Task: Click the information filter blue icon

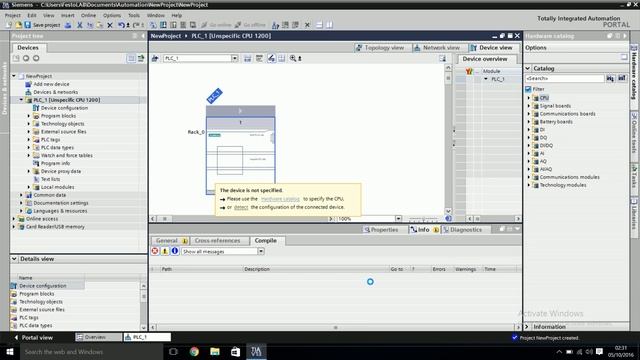Action: (175, 251)
